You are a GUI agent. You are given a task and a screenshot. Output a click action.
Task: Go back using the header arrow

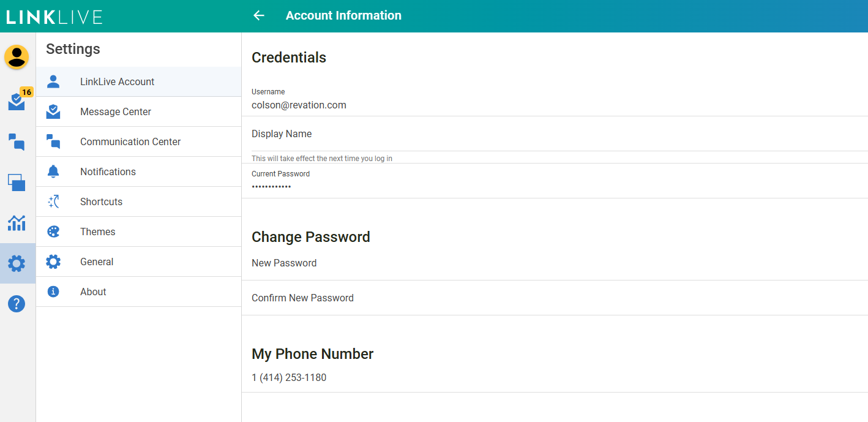coord(259,16)
